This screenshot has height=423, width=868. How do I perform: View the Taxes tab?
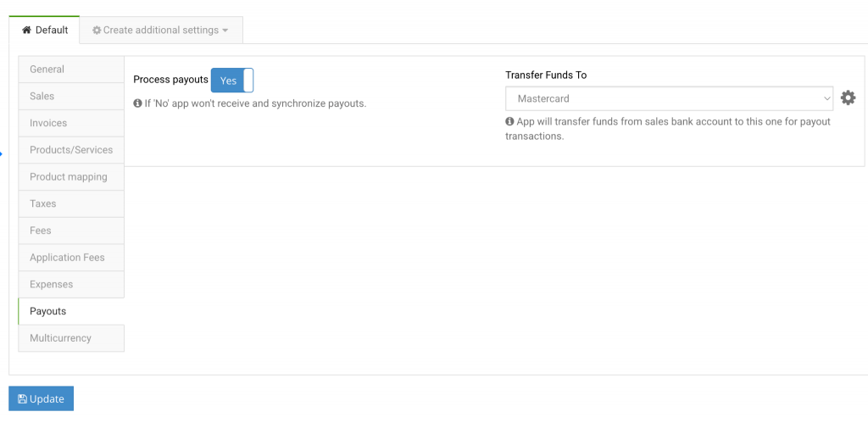point(71,203)
